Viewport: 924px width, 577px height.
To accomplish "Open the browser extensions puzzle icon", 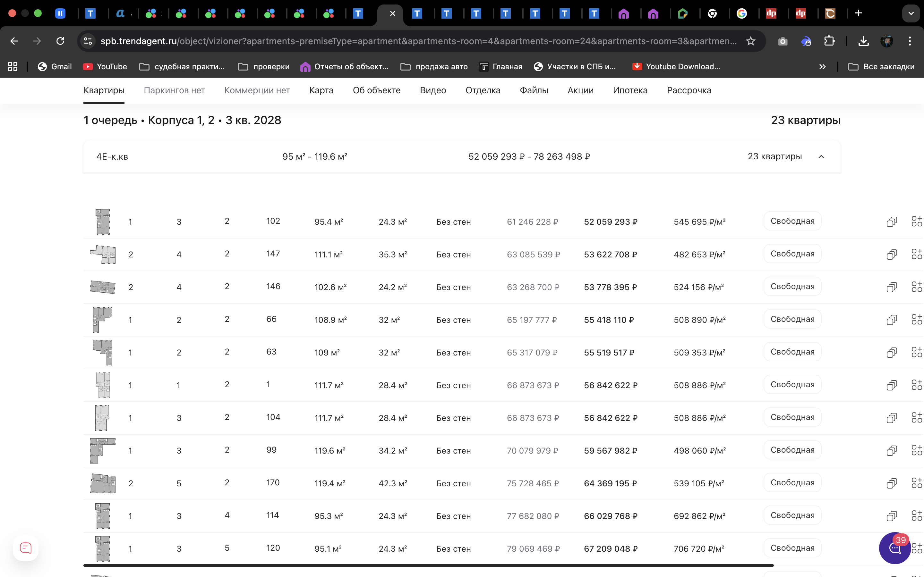I will [x=829, y=41].
